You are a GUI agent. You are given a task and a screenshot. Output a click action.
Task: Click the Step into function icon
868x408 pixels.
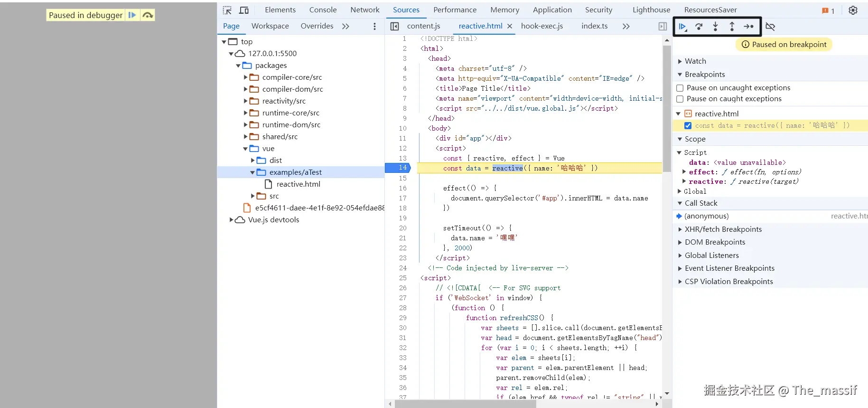pos(715,27)
